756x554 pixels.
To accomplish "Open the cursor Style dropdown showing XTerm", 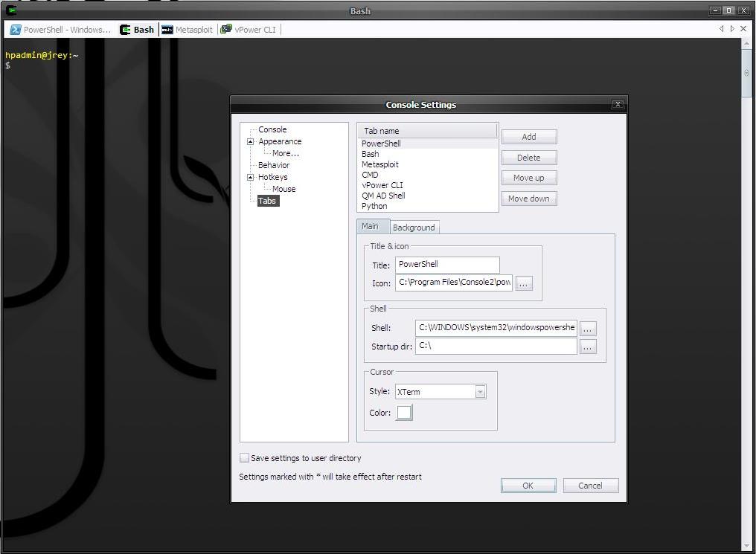I will 481,391.
